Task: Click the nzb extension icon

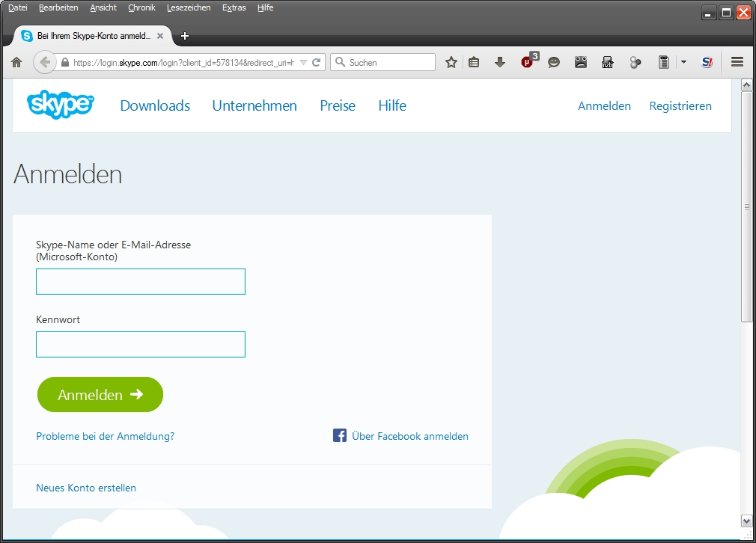Action: coord(608,62)
